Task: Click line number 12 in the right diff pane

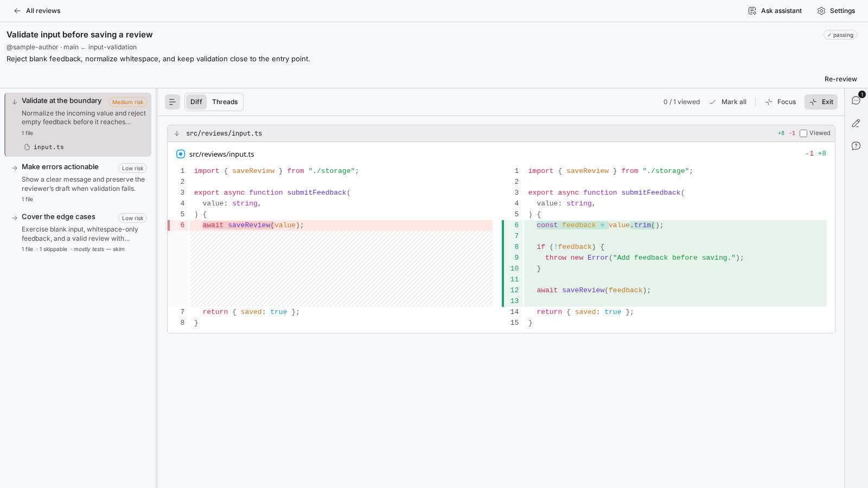Action: pyautogui.click(x=514, y=290)
